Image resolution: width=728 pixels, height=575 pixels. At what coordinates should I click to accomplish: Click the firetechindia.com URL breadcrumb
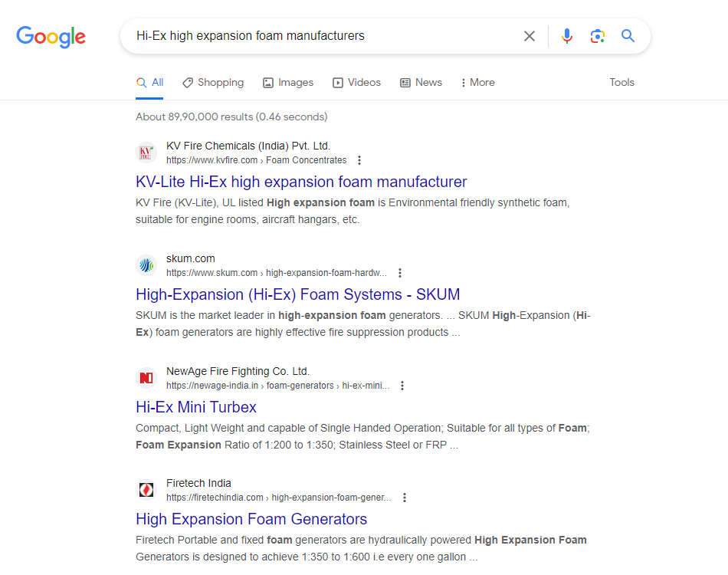pos(279,498)
